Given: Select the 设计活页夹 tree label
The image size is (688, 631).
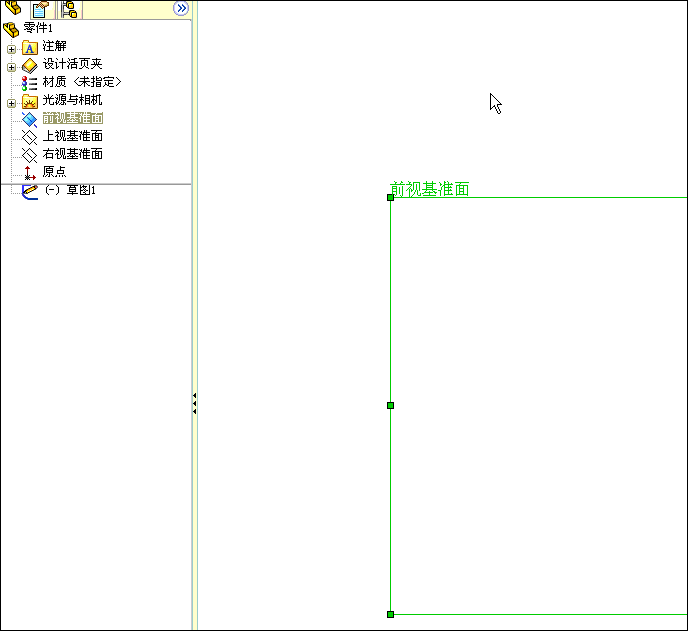Looking at the screenshot, I should point(72,64).
